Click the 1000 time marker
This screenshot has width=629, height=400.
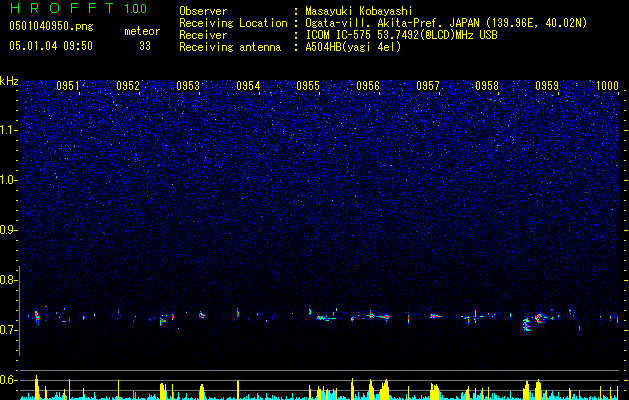click(607, 85)
